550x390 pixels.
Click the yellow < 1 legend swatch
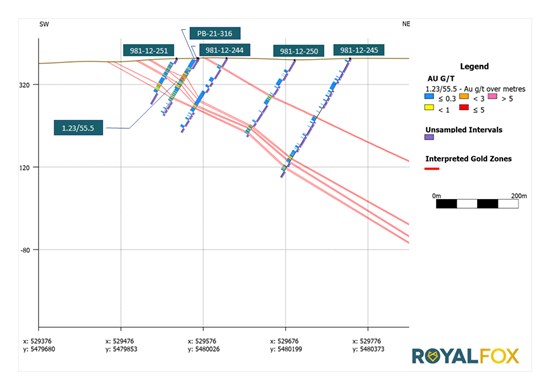(x=429, y=108)
